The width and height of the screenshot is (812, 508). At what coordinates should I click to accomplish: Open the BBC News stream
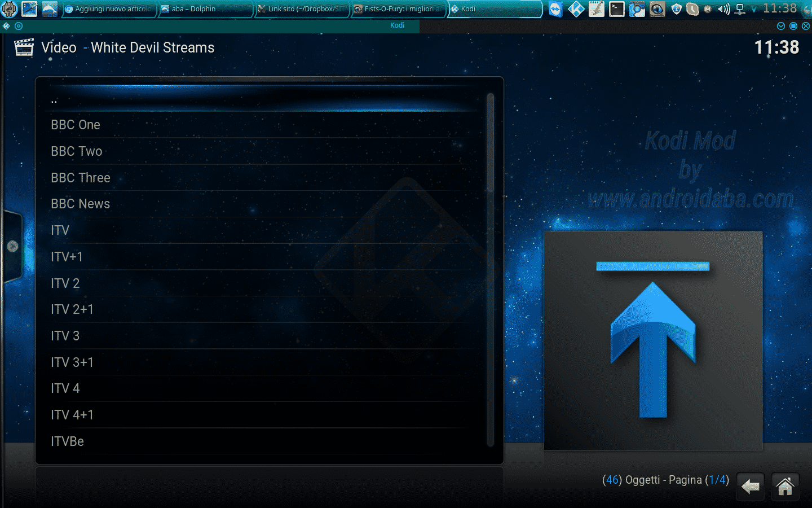coord(263,204)
